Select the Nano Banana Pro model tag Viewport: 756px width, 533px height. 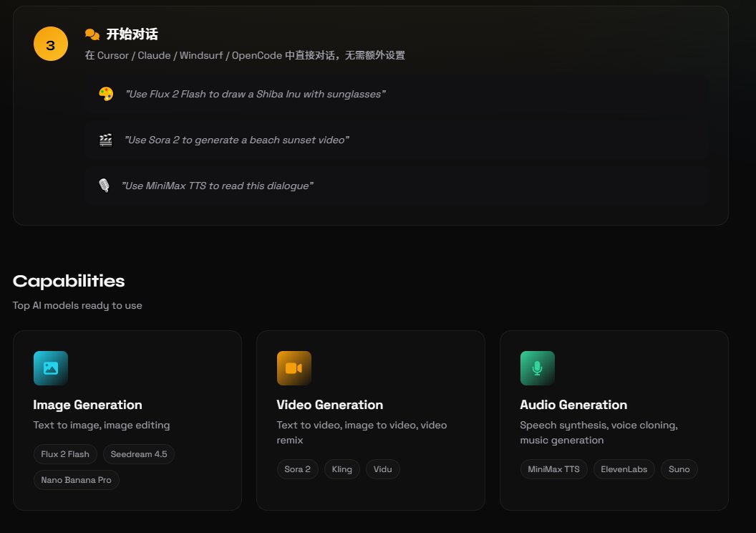(x=76, y=479)
